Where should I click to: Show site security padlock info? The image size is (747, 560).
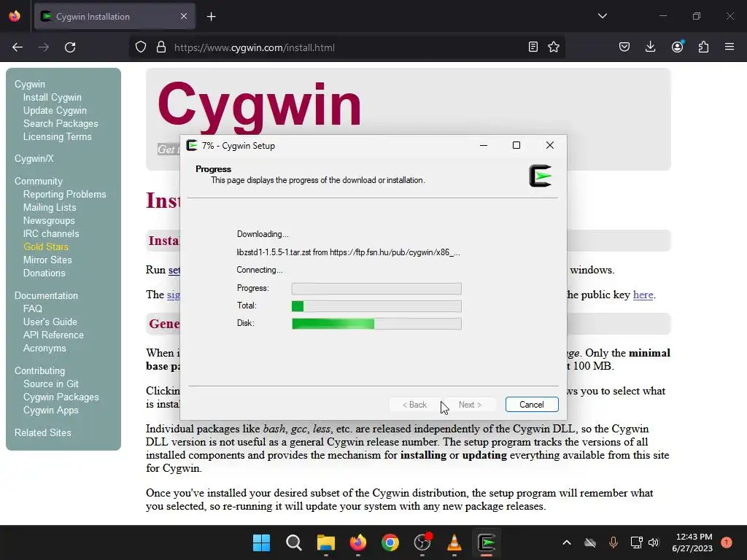click(x=161, y=47)
